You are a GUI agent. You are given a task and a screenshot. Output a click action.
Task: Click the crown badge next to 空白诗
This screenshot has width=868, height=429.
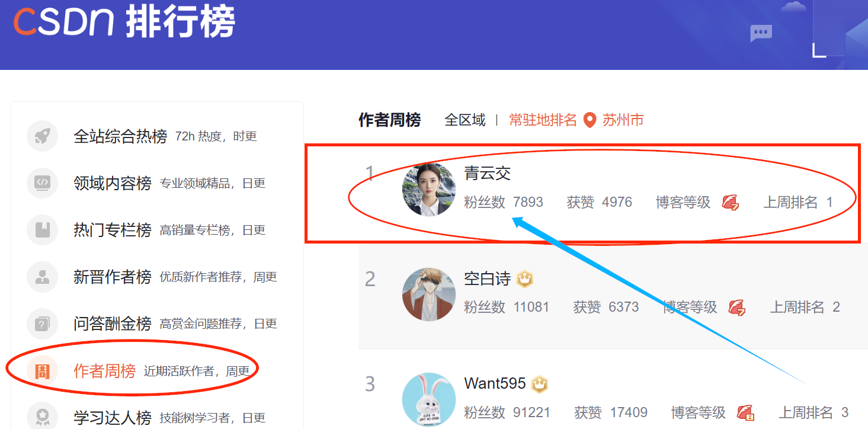click(525, 278)
